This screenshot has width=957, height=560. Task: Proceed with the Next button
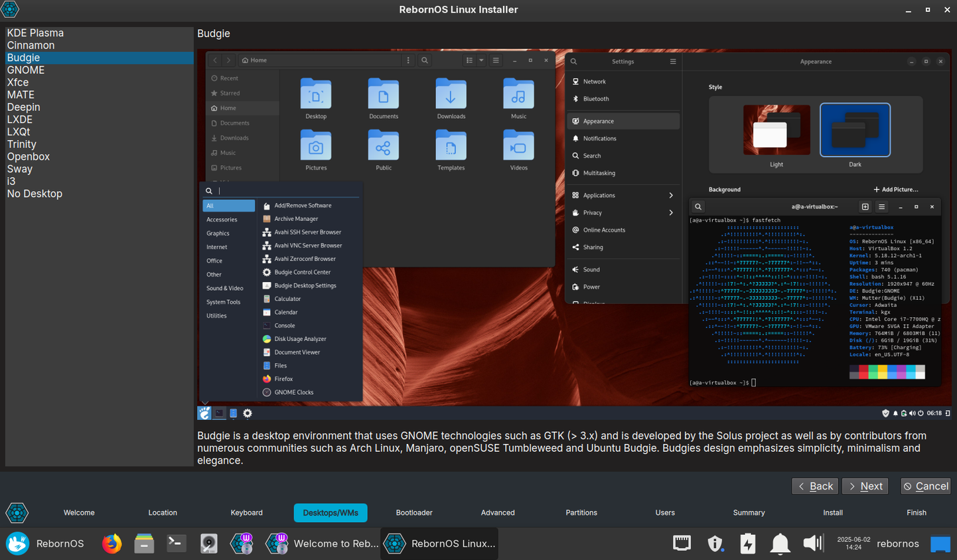click(x=865, y=486)
